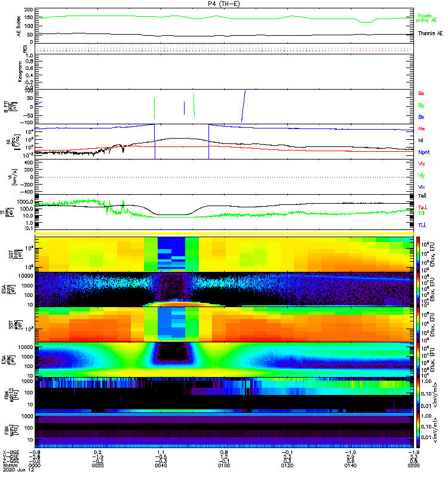Click the first blue Npot spike near 0040
The height and width of the screenshot is (478, 448).
[155, 142]
